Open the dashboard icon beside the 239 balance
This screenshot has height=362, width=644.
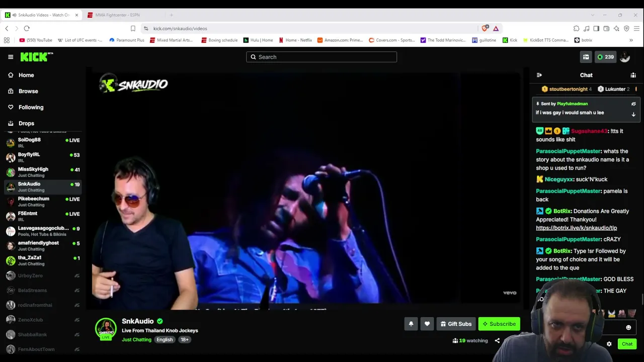[x=586, y=57]
